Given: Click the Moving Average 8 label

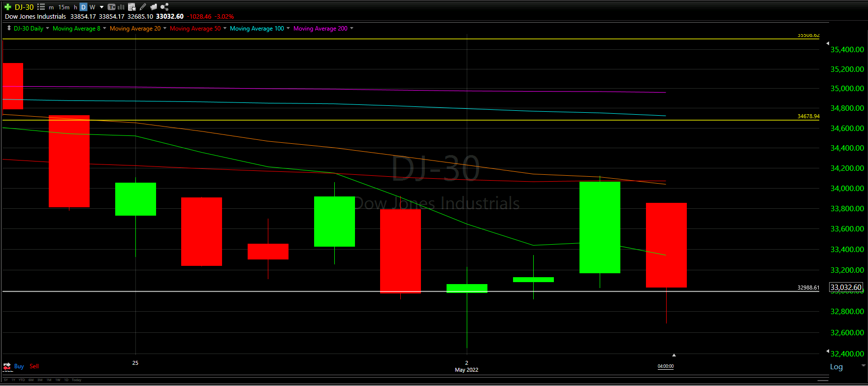Looking at the screenshot, I should (x=76, y=29).
